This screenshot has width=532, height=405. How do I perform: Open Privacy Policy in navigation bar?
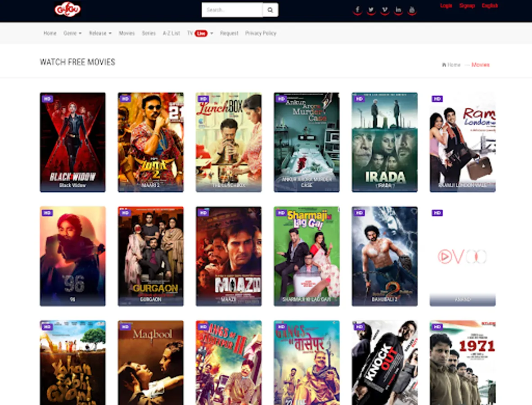tap(261, 33)
